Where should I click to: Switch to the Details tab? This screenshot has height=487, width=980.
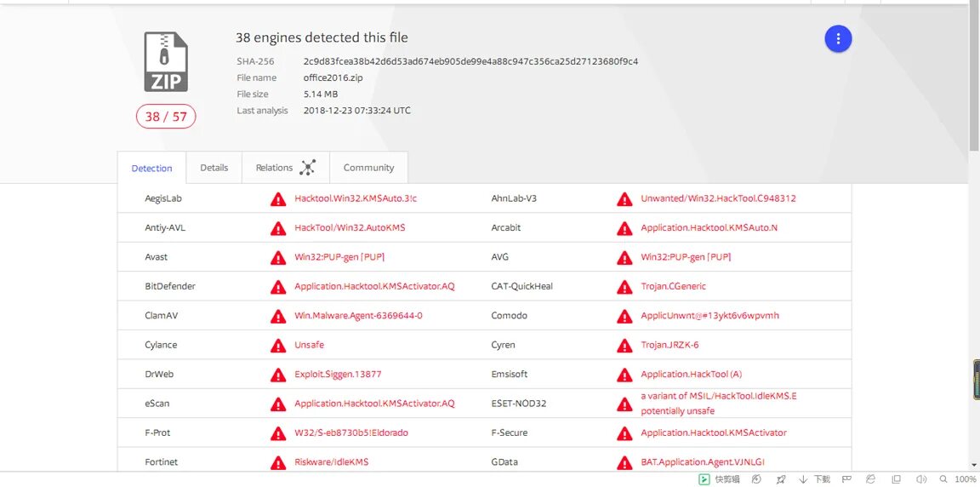pyautogui.click(x=214, y=168)
